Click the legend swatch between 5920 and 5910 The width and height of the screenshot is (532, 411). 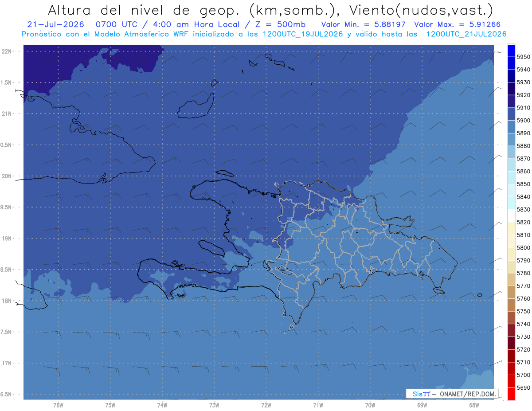tap(511, 101)
